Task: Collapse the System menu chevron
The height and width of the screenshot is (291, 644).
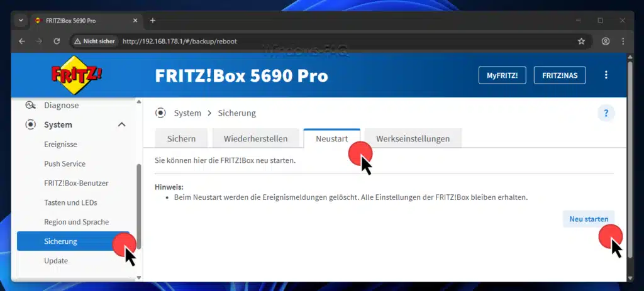Action: pyautogui.click(x=122, y=124)
